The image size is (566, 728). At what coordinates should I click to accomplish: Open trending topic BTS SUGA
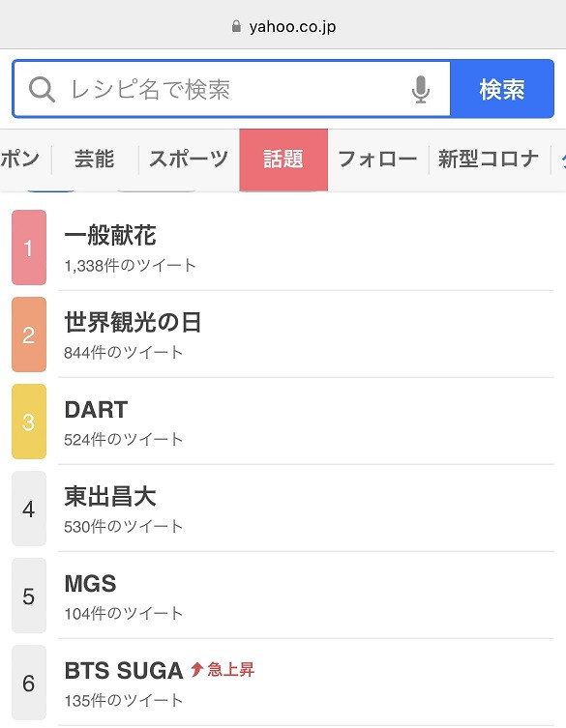pyautogui.click(x=307, y=683)
